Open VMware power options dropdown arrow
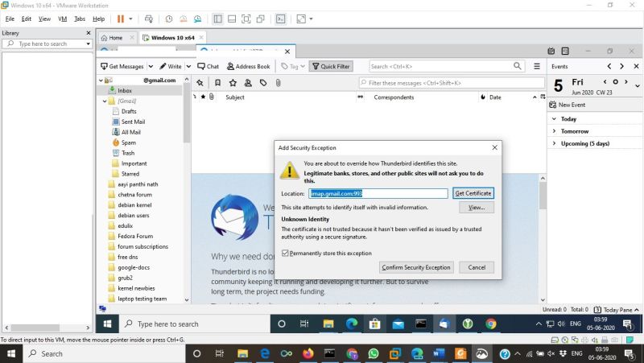 (x=130, y=19)
